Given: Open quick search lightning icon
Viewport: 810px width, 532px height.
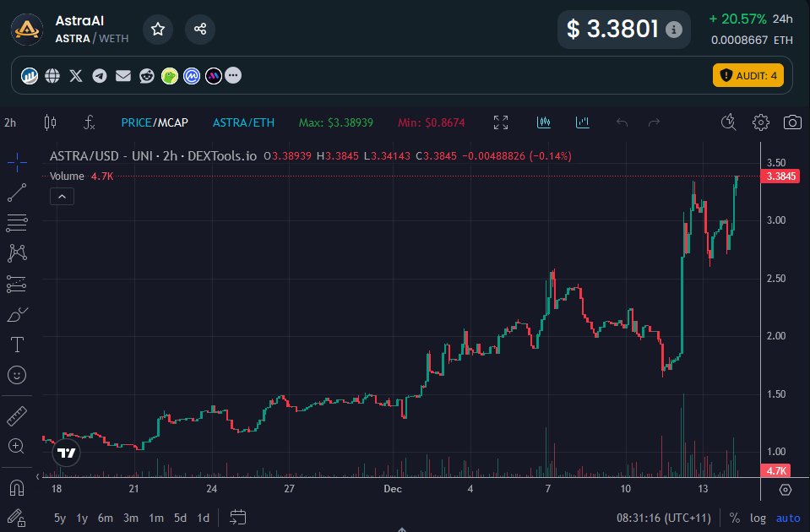Looking at the screenshot, I should click(728, 122).
